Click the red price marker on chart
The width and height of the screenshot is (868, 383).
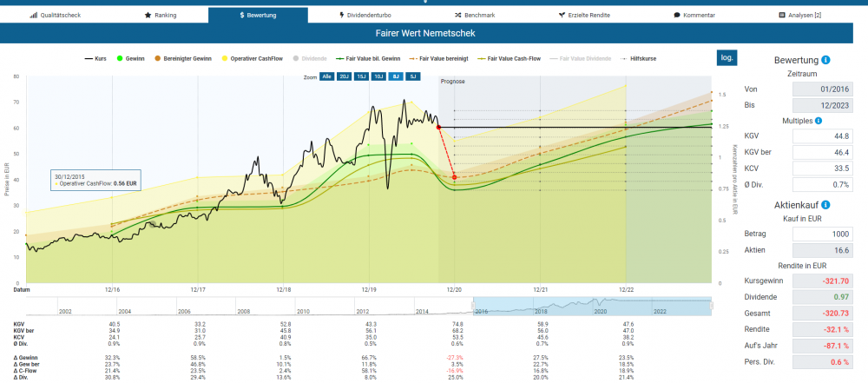click(x=438, y=128)
